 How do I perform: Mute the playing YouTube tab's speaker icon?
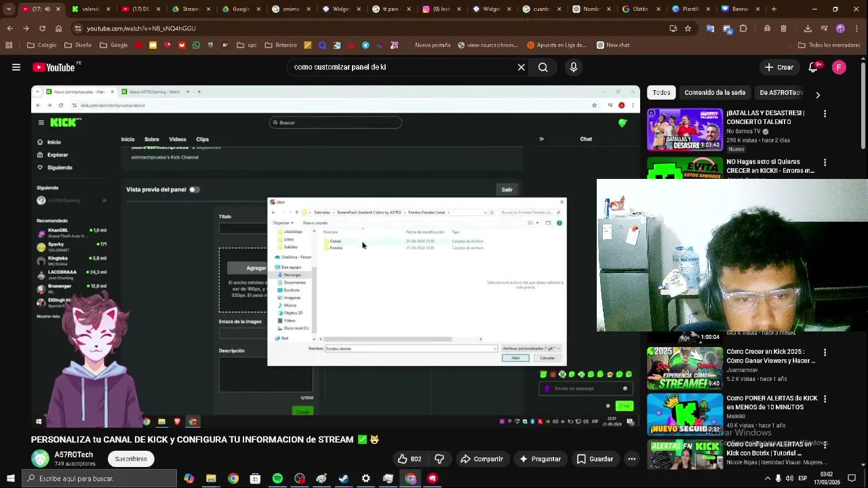click(47, 9)
